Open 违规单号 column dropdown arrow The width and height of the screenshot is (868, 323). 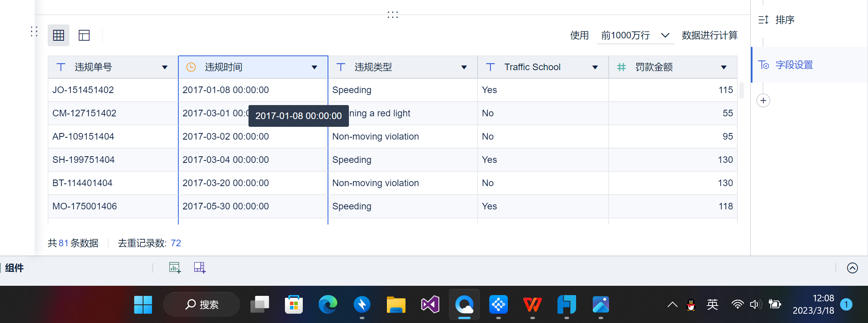tap(165, 67)
